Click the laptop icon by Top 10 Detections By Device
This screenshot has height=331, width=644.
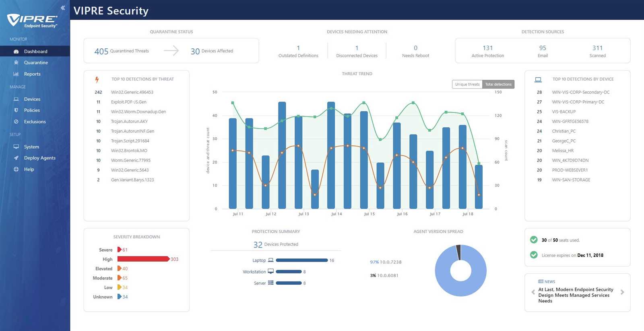click(x=538, y=79)
